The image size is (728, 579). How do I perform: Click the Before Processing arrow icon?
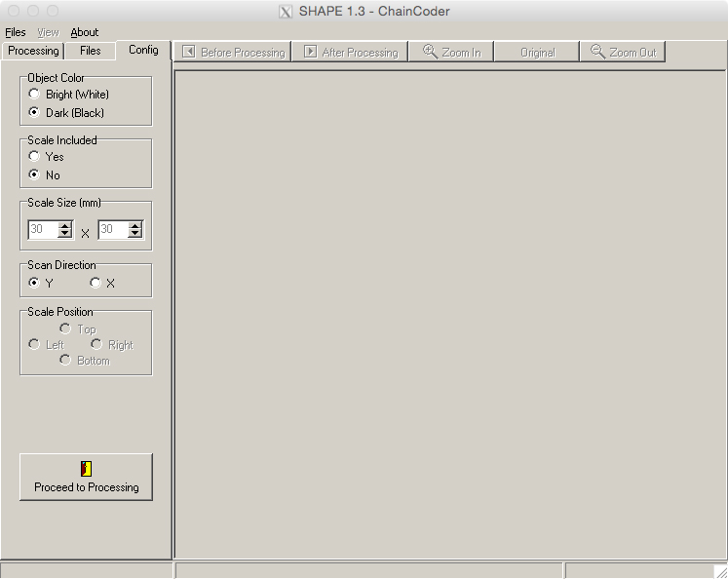click(188, 52)
